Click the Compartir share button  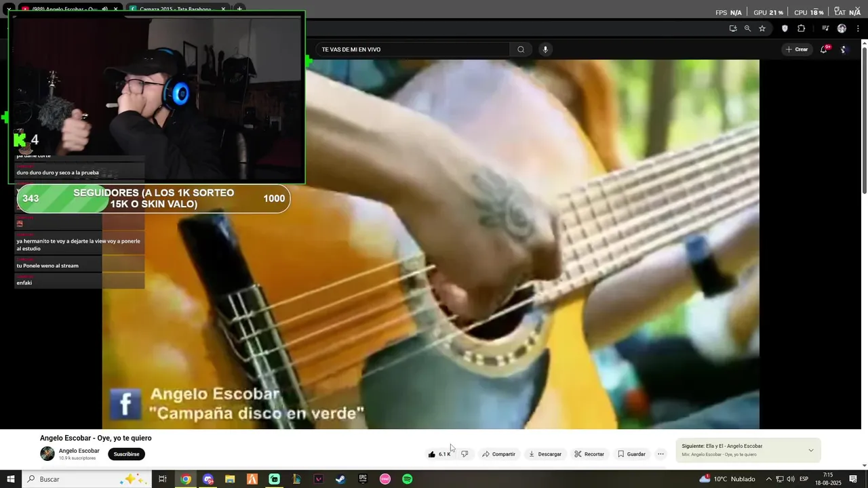click(499, 454)
